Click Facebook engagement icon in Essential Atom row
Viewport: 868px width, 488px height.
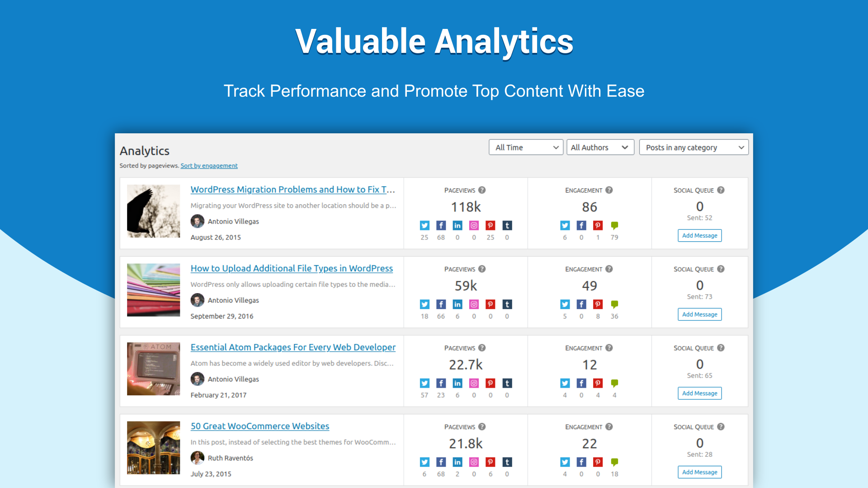(581, 383)
